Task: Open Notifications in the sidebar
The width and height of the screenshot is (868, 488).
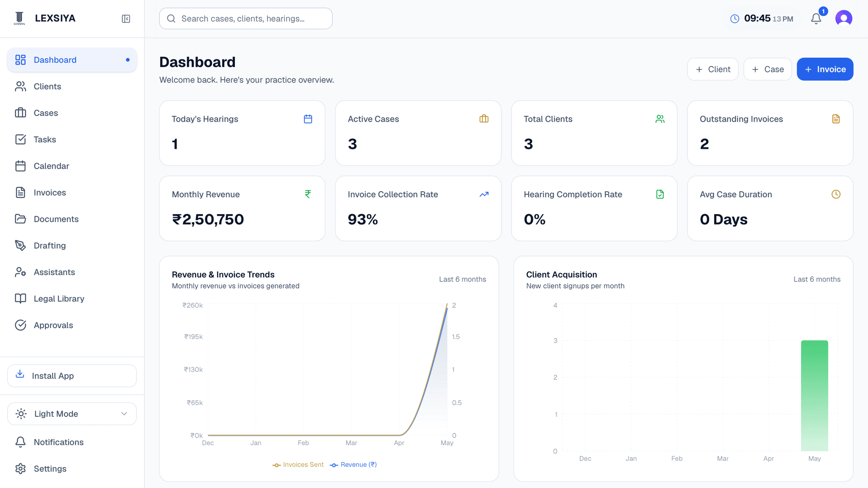Action: 72,442
